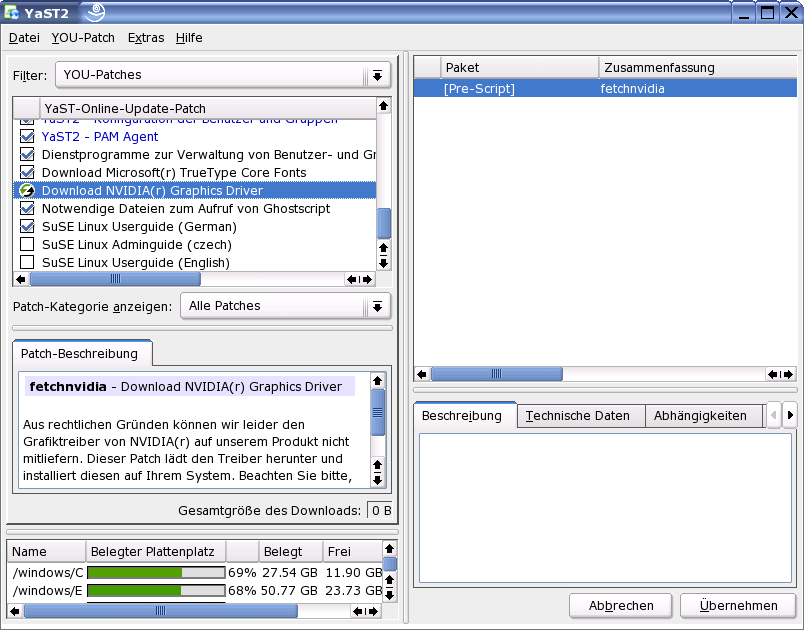Screen dimensions: 804x630
Task: Uncheck Download Microsoft(r) TrueType Core Fonts
Action: tap(27, 172)
